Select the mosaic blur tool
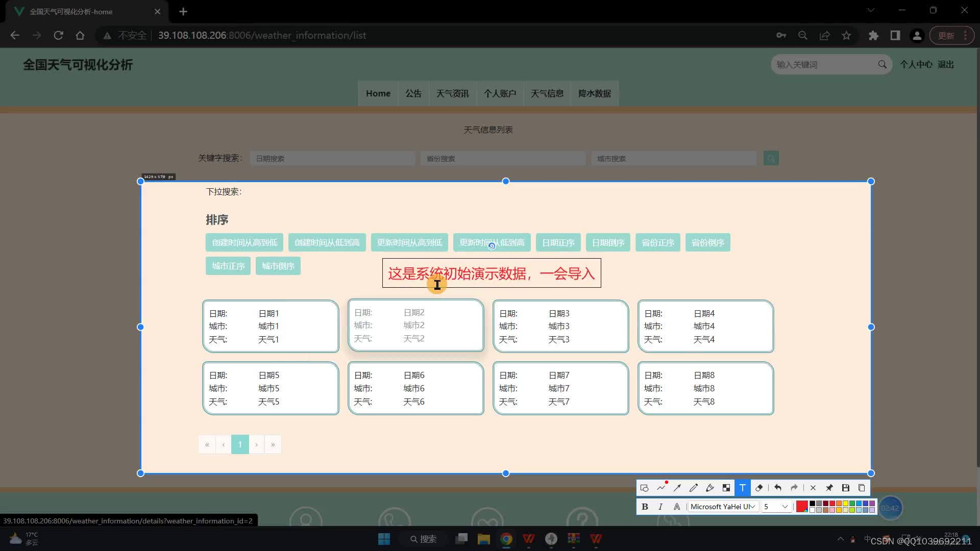 [x=726, y=488]
